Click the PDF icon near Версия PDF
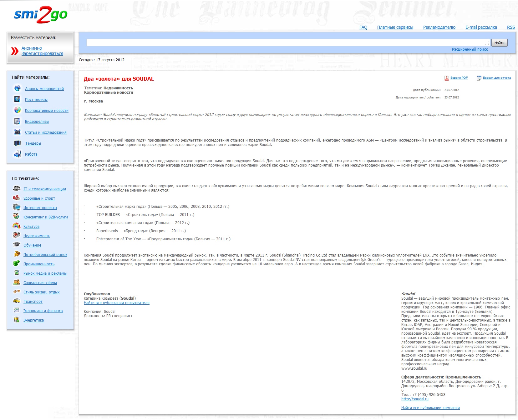 (447, 78)
